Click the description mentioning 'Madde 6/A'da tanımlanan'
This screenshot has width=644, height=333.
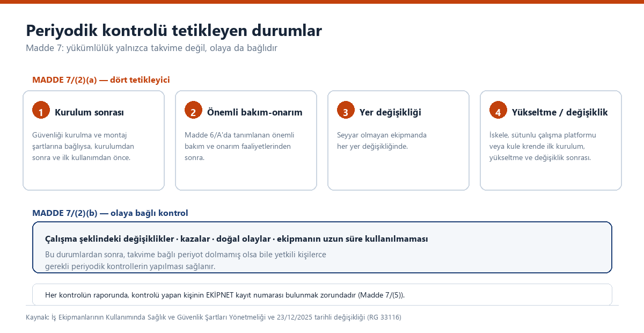pyautogui.click(x=239, y=146)
